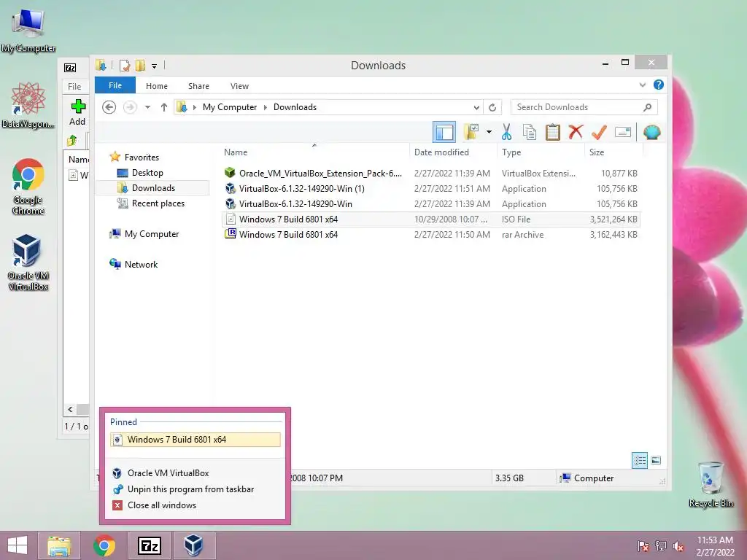
Task: Open pinned Windows 7 Build 6801 x64 item
Action: click(x=196, y=440)
